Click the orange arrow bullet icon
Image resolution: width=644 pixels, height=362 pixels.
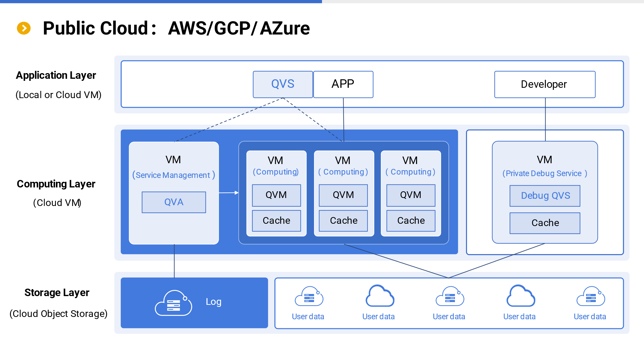point(24,28)
